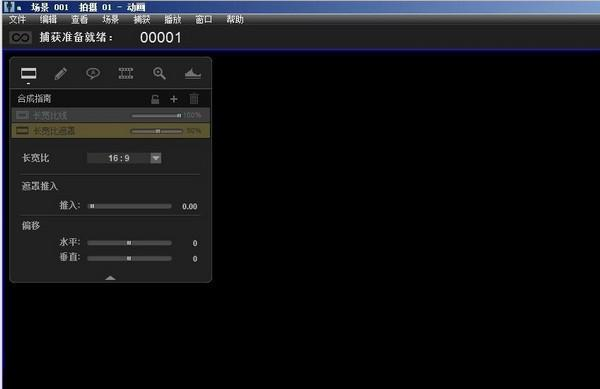Click the 水平 offset value 0
This screenshot has height=389, width=600.
click(195, 243)
